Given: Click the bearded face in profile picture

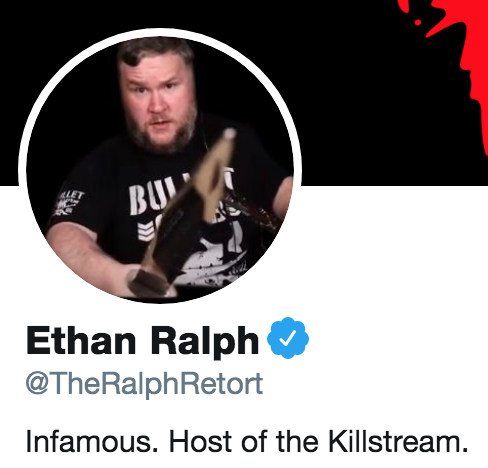Looking at the screenshot, I should [158, 100].
